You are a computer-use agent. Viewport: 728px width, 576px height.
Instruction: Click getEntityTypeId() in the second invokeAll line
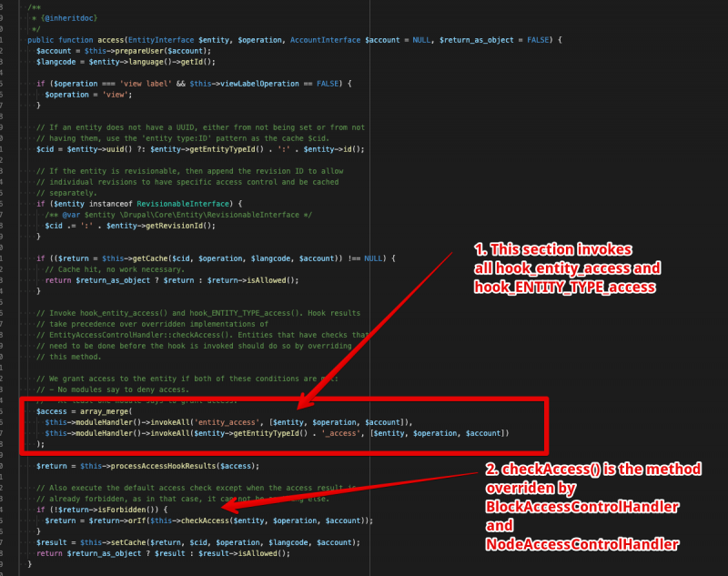click(270, 433)
